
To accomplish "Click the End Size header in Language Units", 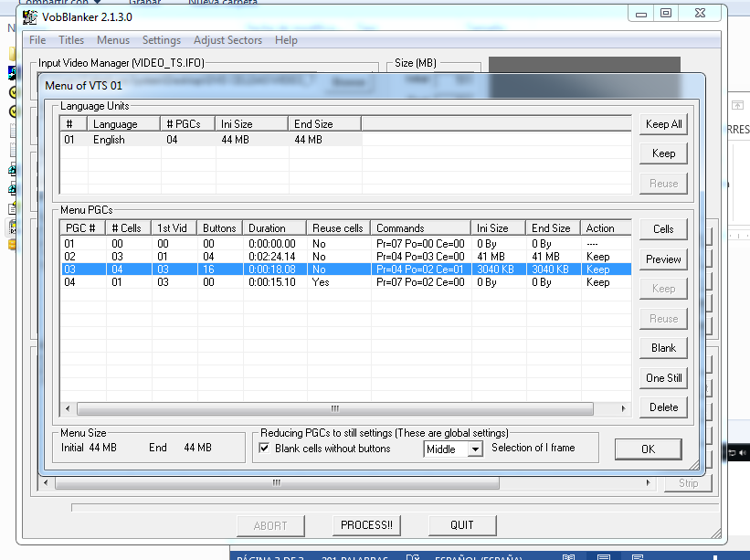I will [x=325, y=124].
